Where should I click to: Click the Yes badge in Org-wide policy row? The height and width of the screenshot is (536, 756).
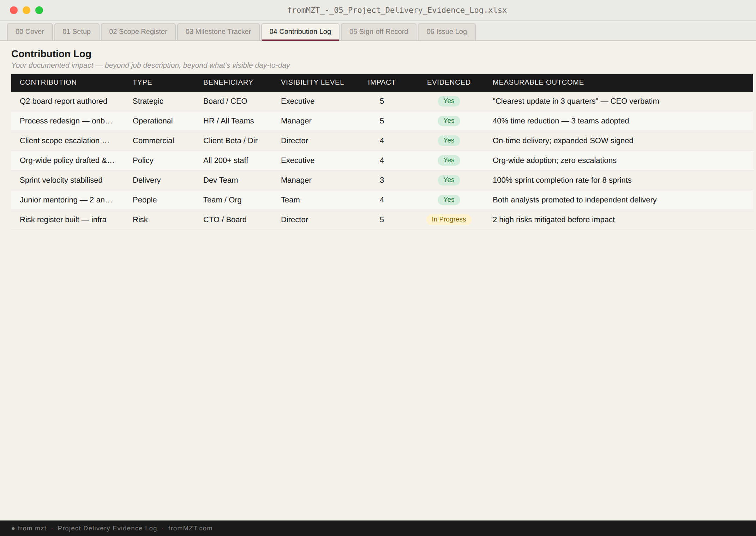[449, 160]
